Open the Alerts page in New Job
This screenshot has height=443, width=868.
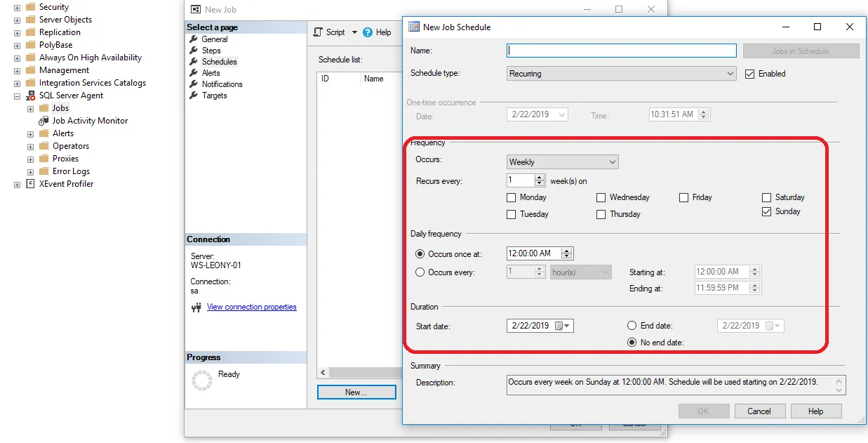coord(211,73)
